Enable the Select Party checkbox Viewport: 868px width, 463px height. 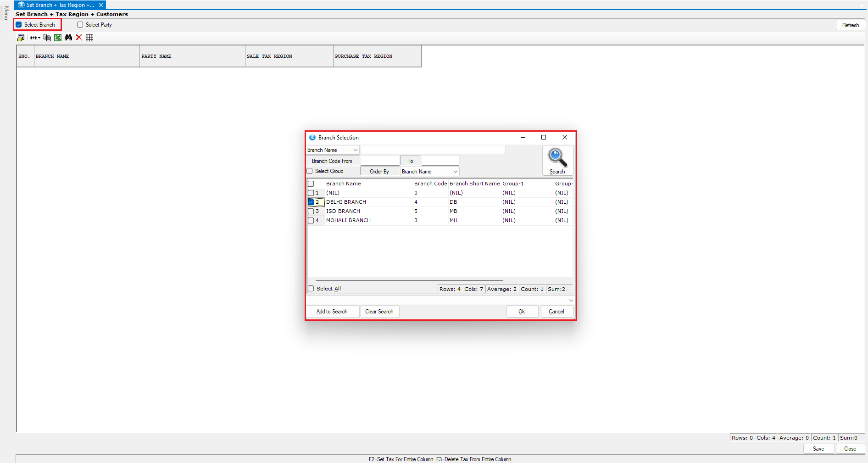pos(80,25)
